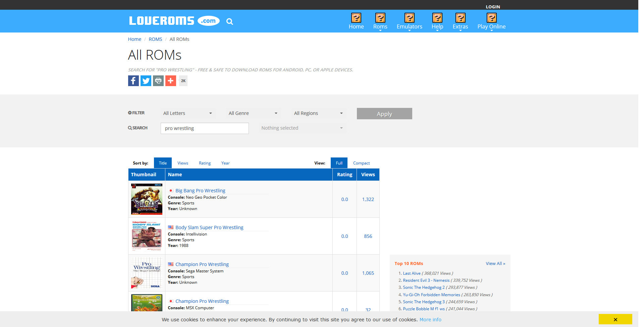Click Home breadcrumb link
The height and width of the screenshot is (327, 644).
(135, 39)
